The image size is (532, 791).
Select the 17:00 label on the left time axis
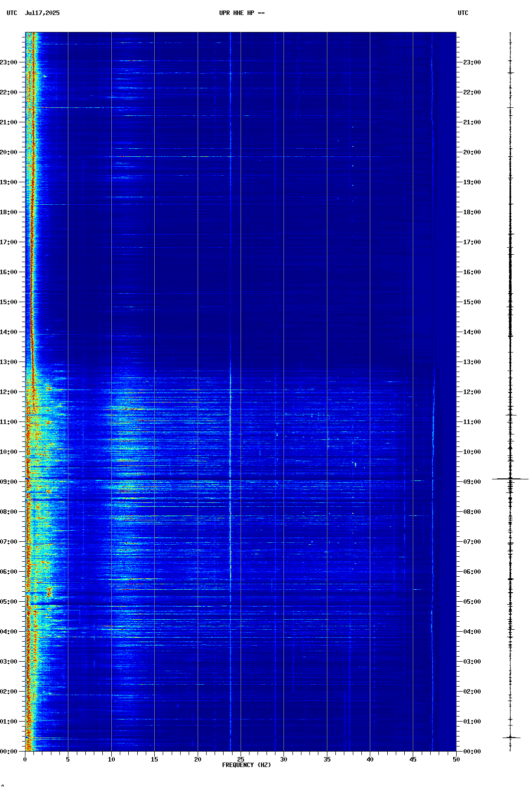pos(8,242)
